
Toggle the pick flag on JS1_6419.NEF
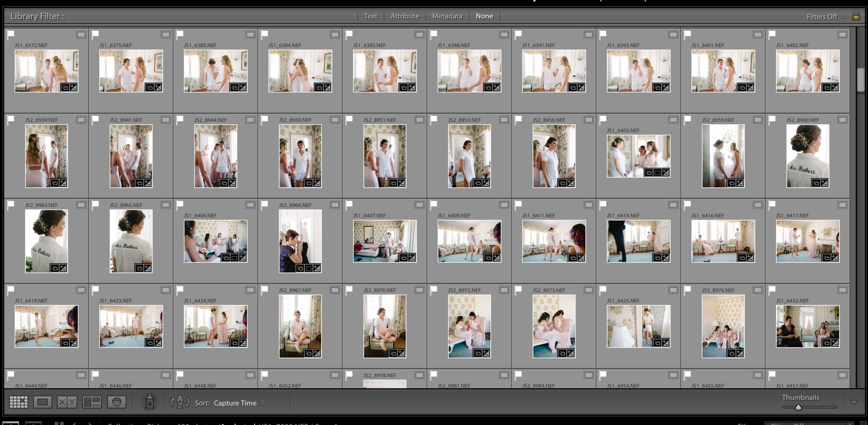[11, 289]
